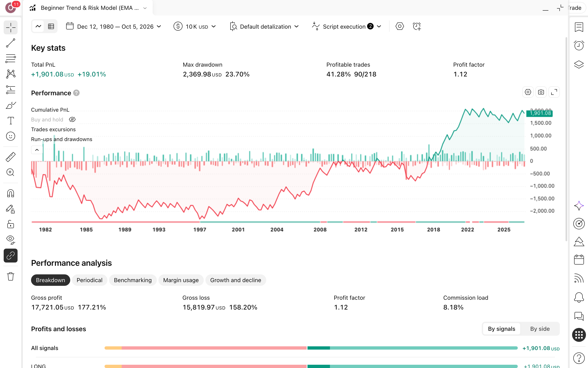Open the notifications bell icon

(x=579, y=297)
